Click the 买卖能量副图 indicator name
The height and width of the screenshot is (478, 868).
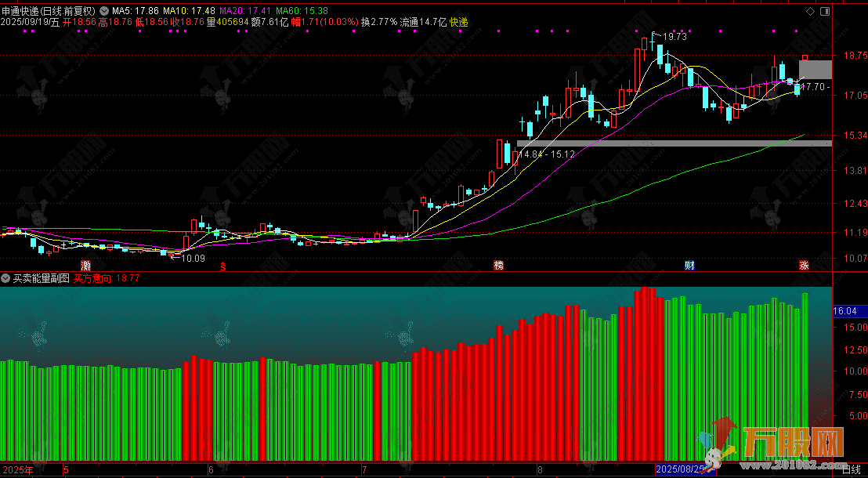pos(42,278)
